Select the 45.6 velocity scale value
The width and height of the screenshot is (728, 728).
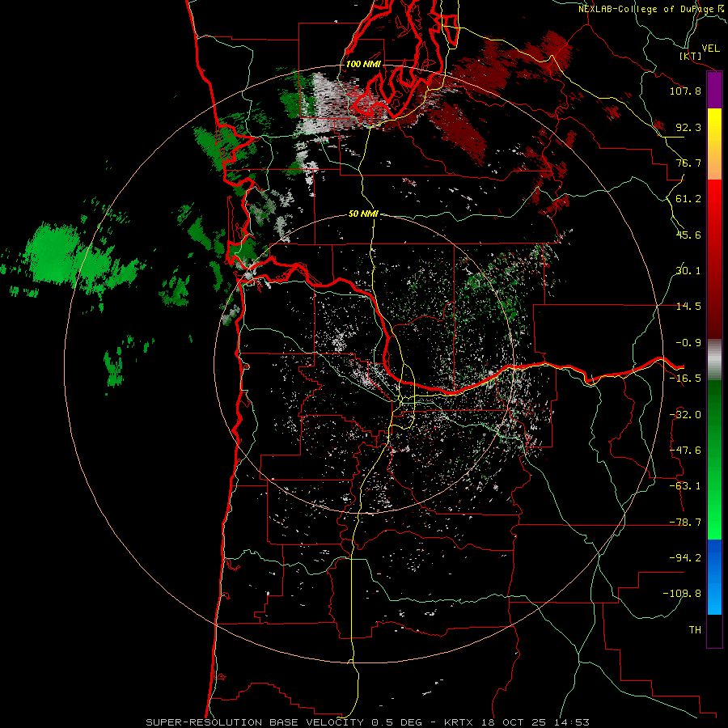(x=688, y=235)
